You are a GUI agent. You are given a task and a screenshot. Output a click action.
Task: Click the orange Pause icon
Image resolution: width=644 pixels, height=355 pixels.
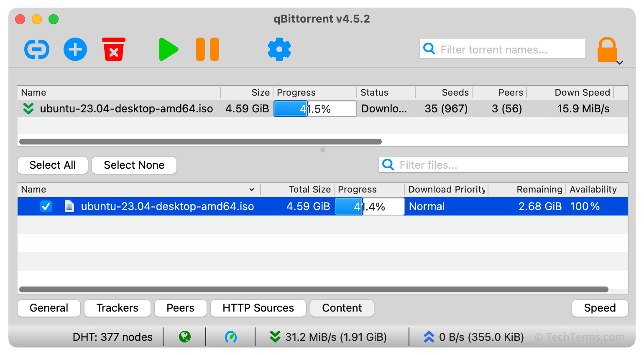click(x=207, y=49)
